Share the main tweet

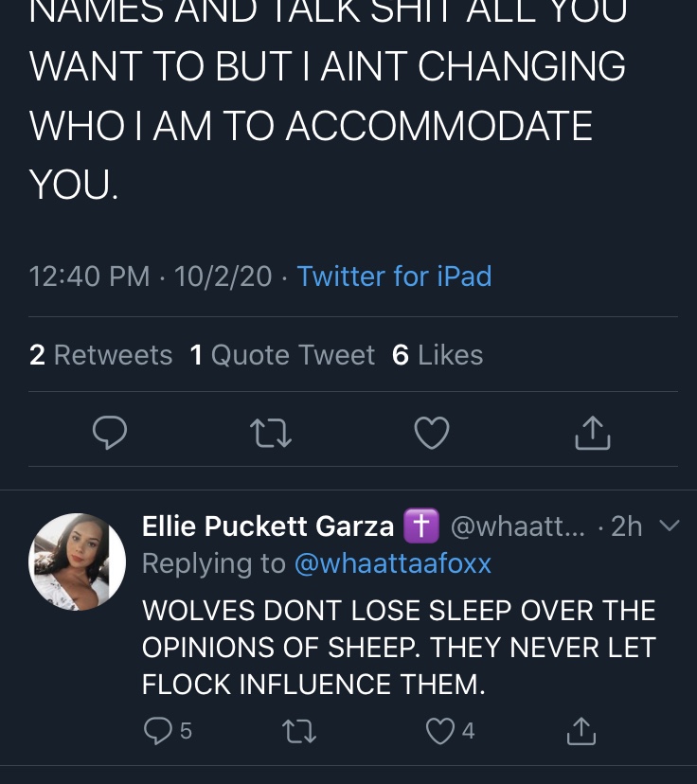pos(593,433)
